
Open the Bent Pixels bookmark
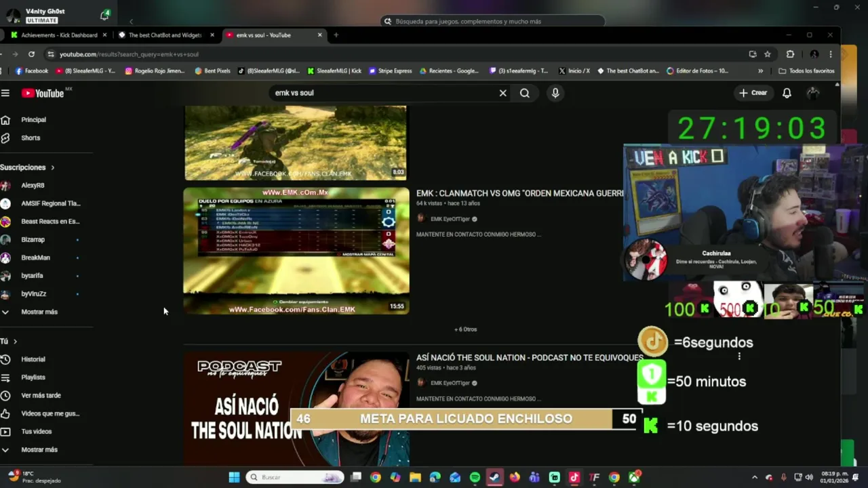pyautogui.click(x=212, y=70)
